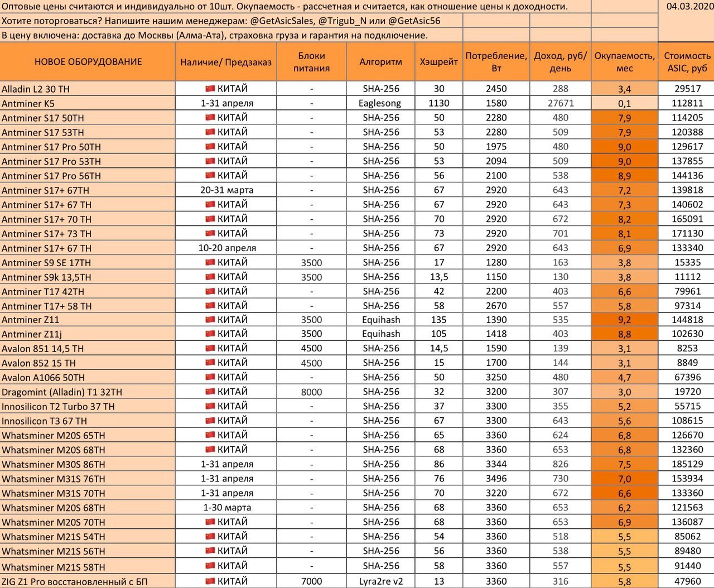Viewport: 714px width, 588px height.
Task: Select the Хэшрейт column header
Action: 439,62
